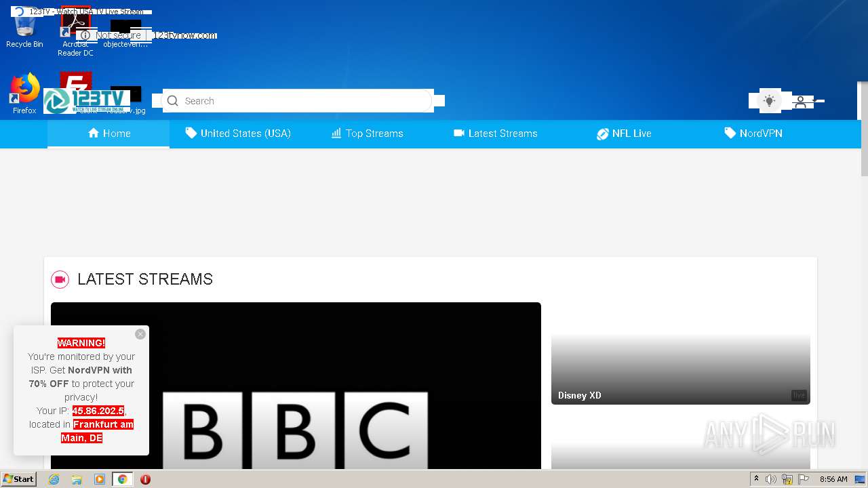Click the 45.86.202.5 IP text
Image resolution: width=868 pixels, height=488 pixels.
[98, 411]
